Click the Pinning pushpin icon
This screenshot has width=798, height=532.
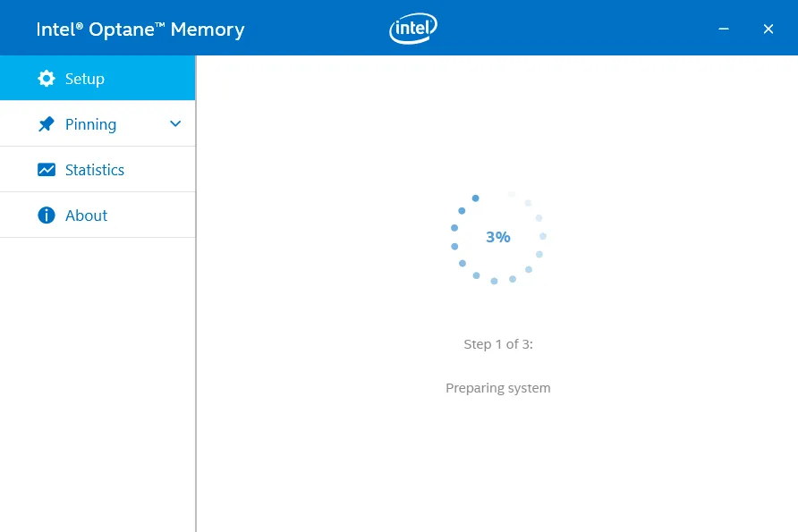47,123
